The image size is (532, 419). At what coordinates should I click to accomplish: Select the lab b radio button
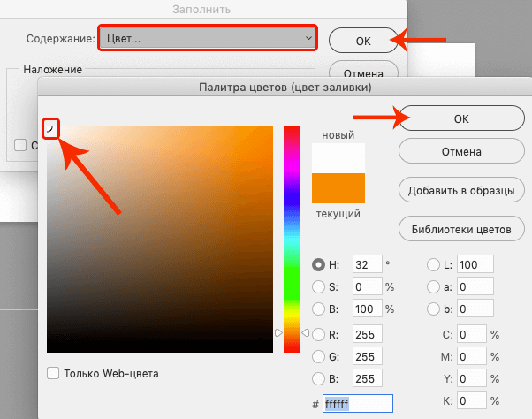(x=433, y=310)
